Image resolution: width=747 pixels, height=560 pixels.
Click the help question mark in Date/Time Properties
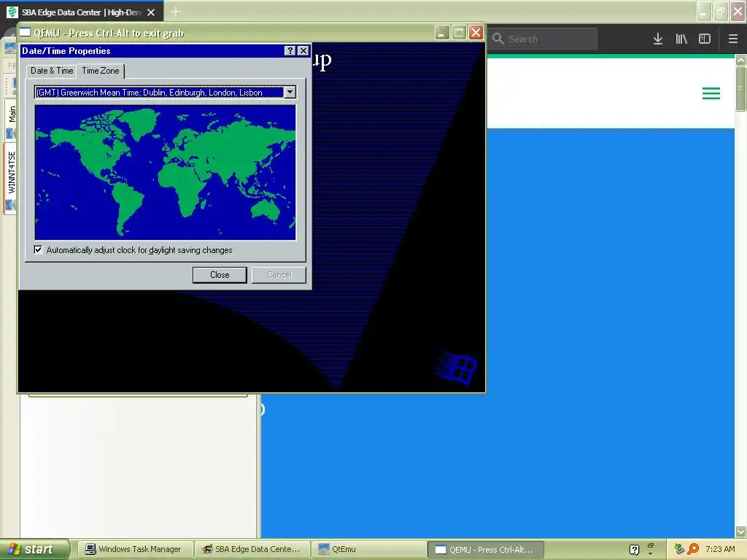(290, 51)
